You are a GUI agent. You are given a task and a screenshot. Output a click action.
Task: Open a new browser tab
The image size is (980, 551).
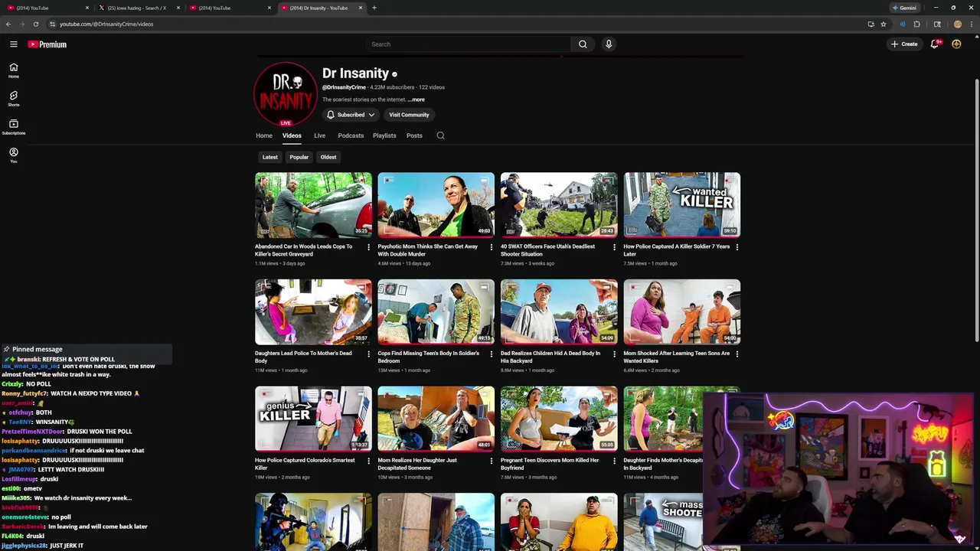click(x=374, y=8)
